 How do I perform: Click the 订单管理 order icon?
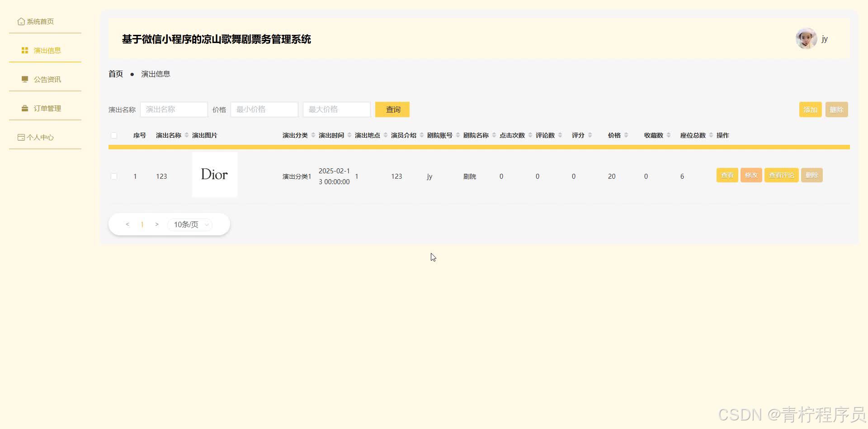pos(24,108)
